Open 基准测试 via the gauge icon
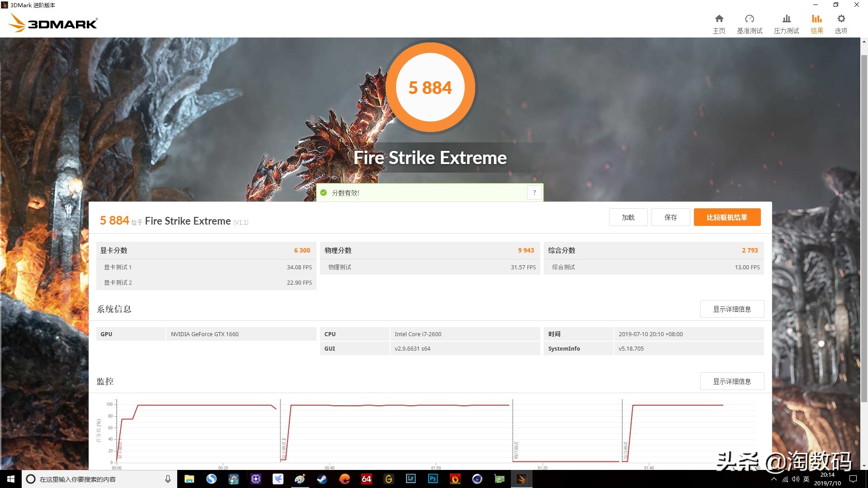 [750, 23]
